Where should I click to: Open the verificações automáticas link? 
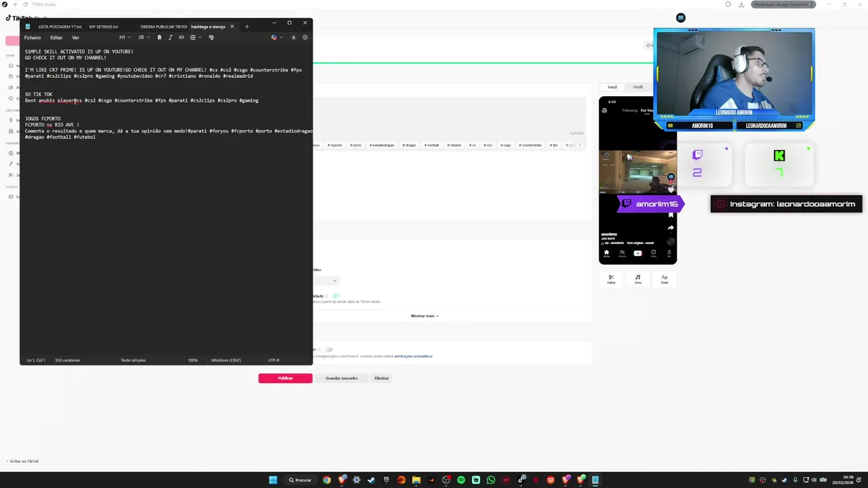point(413,356)
